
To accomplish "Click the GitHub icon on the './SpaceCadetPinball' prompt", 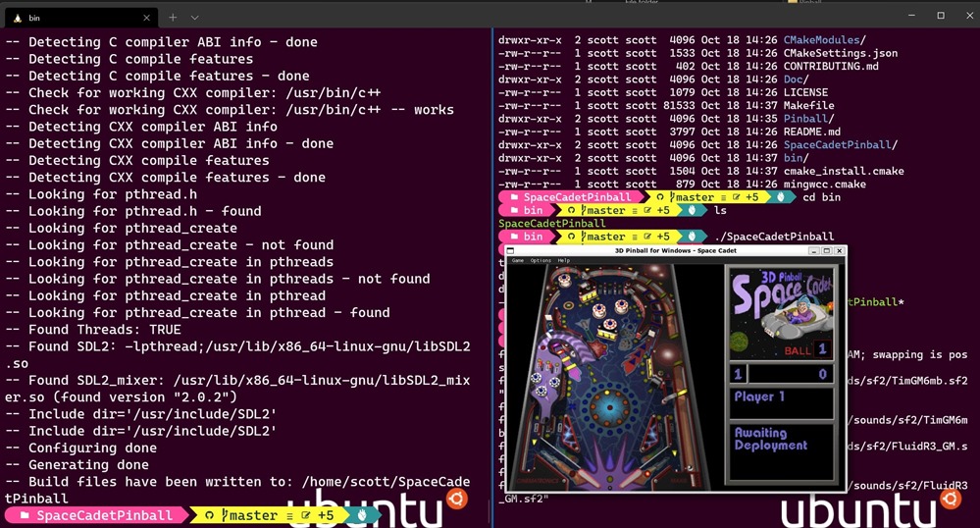I will tap(571, 237).
